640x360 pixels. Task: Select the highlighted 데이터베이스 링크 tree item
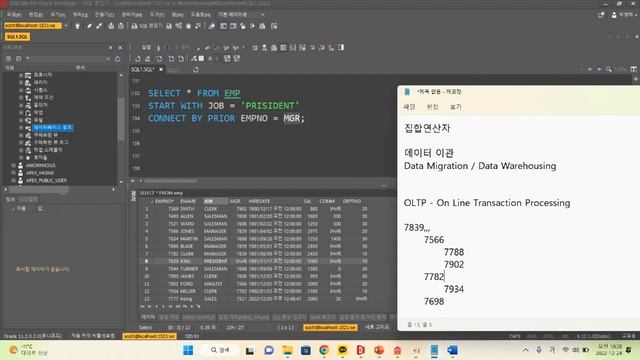53,128
